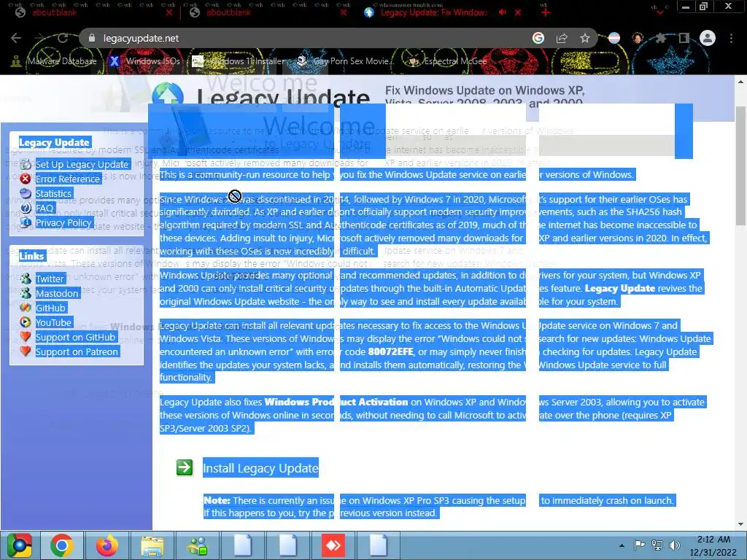The width and height of the screenshot is (747, 560).
Task: Close the Legacy Update tab
Action: pyautogui.click(x=519, y=12)
